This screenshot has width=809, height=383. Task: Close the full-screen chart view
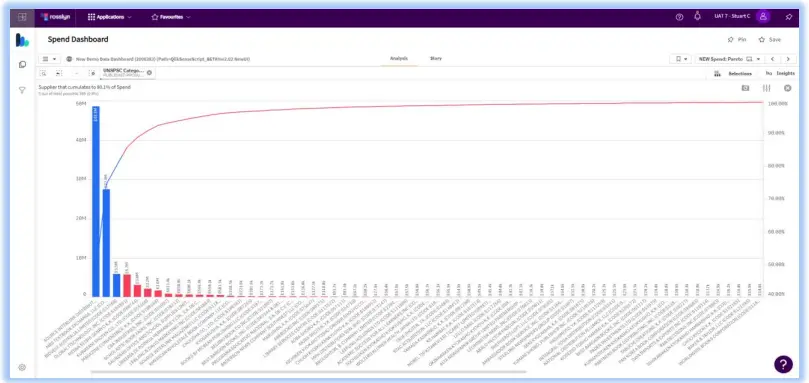click(788, 88)
